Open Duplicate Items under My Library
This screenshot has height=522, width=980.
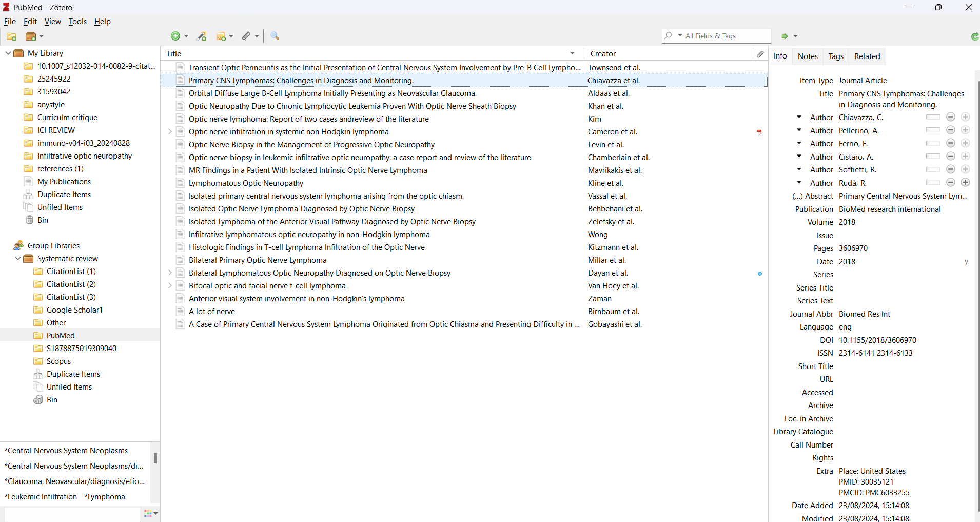[x=64, y=195]
